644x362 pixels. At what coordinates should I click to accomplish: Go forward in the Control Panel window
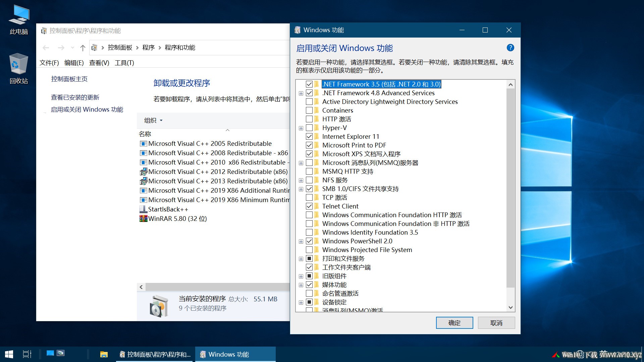click(x=61, y=48)
